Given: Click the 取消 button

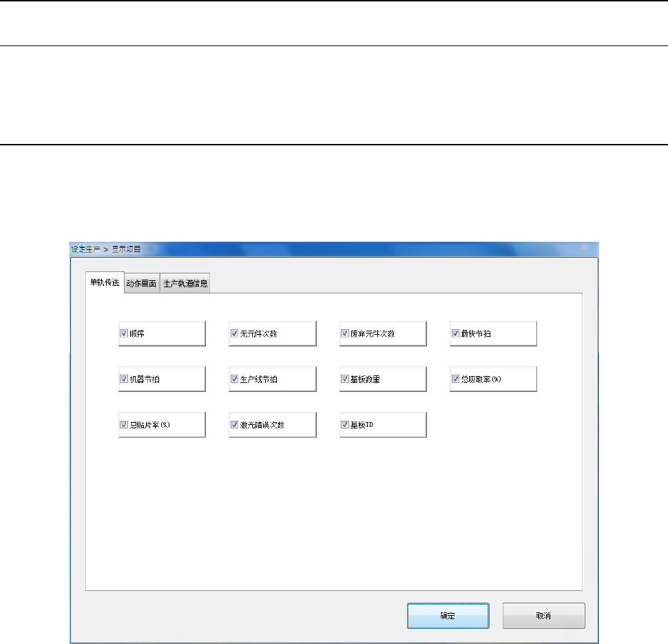Looking at the screenshot, I should 543,616.
